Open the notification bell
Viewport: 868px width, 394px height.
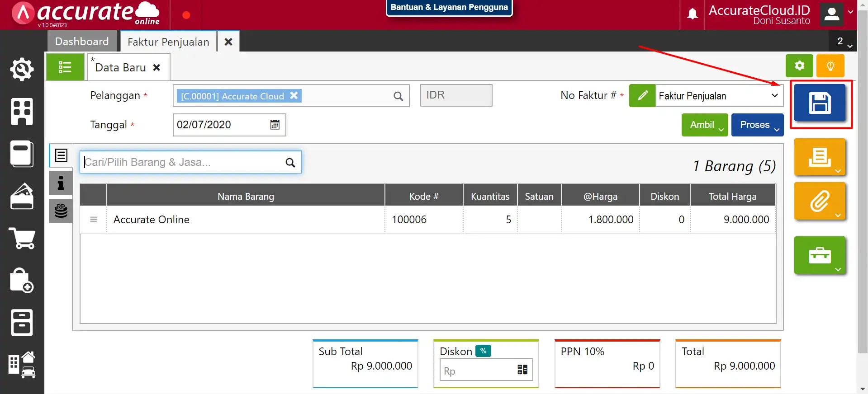[x=692, y=14]
